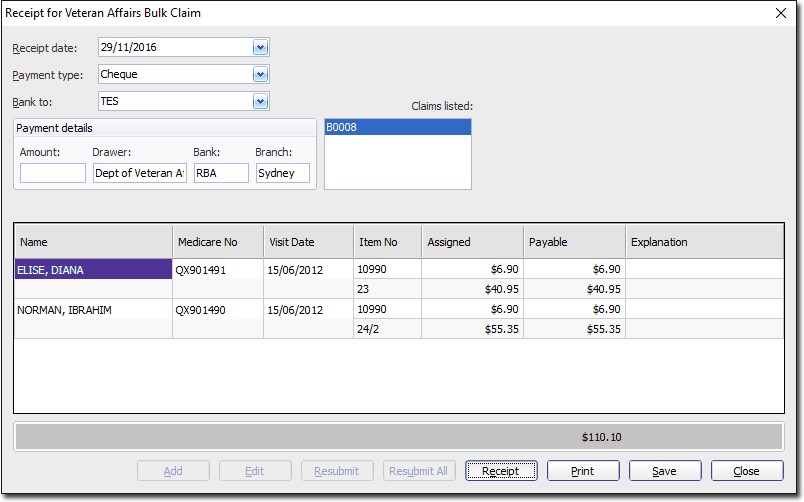
Task: Select claim B0008 in Claims listed
Action: 397,127
